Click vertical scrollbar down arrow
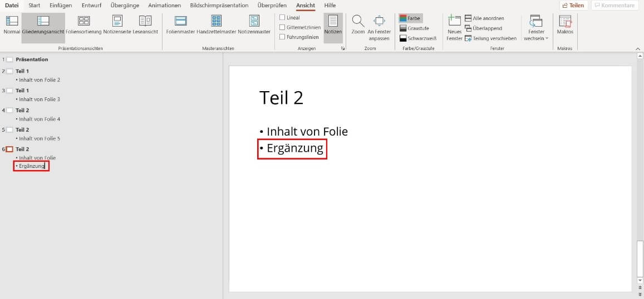Image resolution: width=644 pixels, height=299 pixels. click(x=639, y=280)
